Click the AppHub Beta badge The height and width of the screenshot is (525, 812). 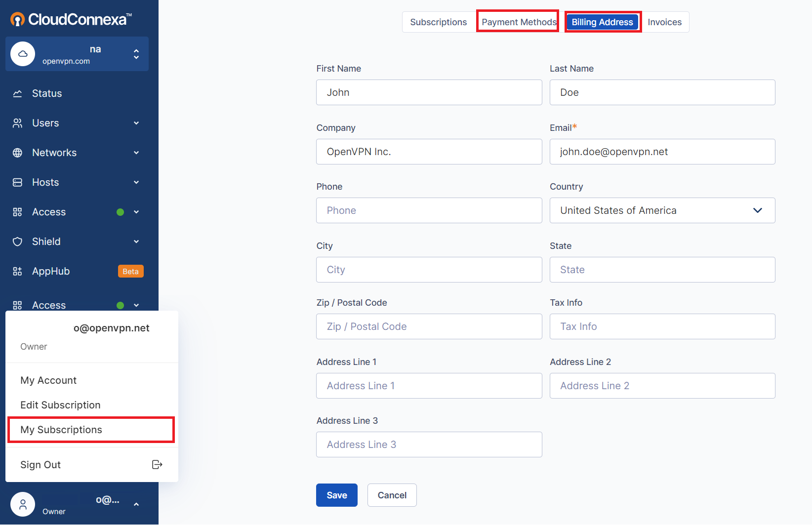pyautogui.click(x=130, y=271)
